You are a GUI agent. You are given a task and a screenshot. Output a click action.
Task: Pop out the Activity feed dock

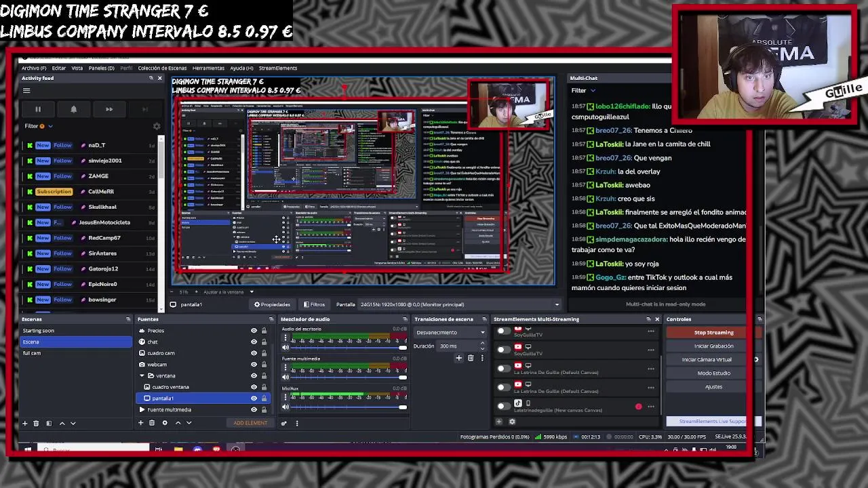click(151, 78)
